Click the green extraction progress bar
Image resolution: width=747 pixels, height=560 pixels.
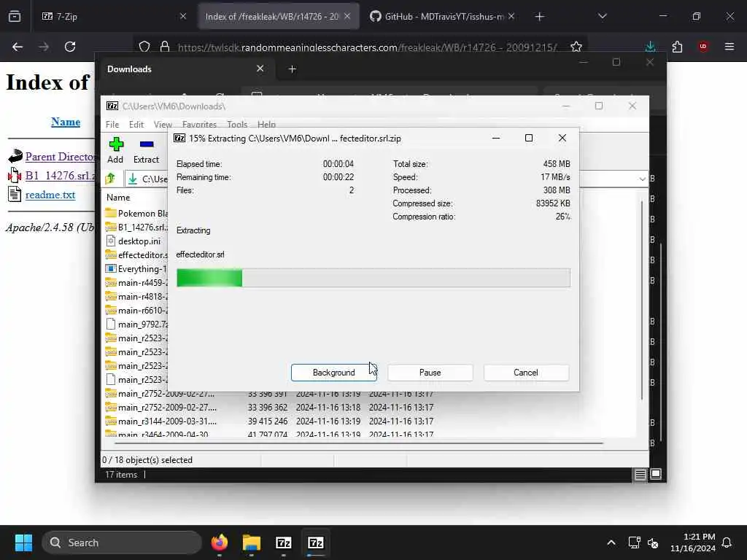point(373,278)
